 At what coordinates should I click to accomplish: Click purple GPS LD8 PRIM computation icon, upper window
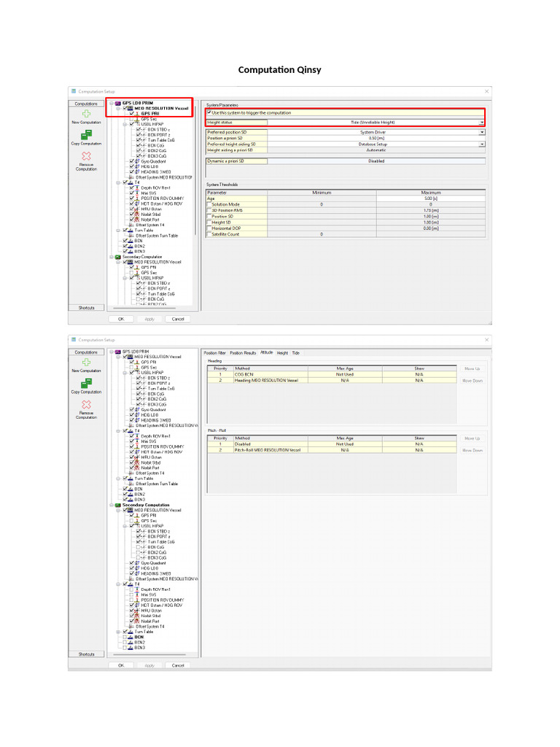click(118, 103)
